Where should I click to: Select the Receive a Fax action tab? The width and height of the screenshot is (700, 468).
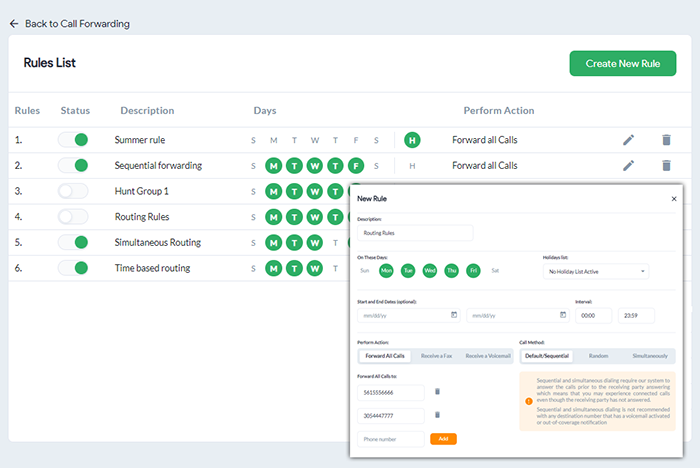tap(436, 356)
